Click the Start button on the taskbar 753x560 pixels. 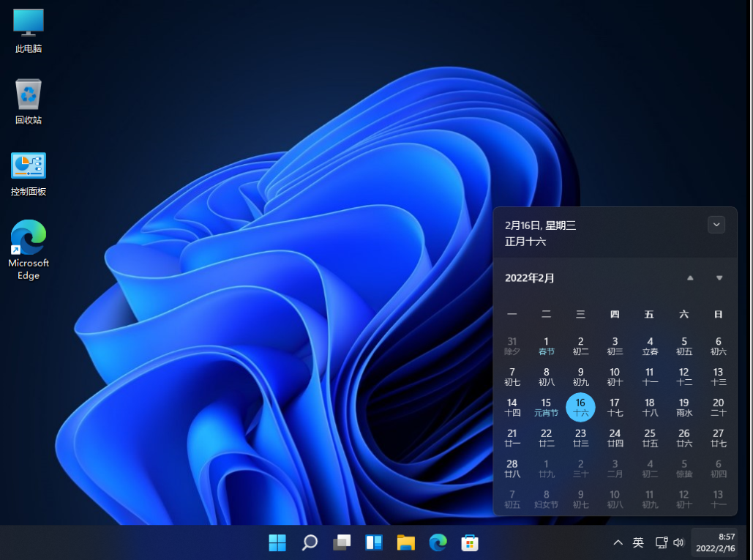pyautogui.click(x=277, y=542)
